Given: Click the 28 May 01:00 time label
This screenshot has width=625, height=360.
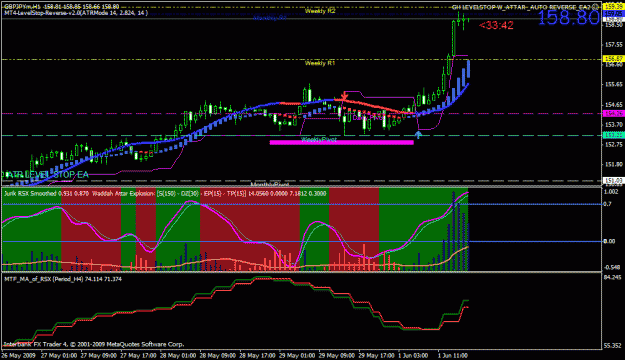Looking at the screenshot, I should click(x=178, y=355).
